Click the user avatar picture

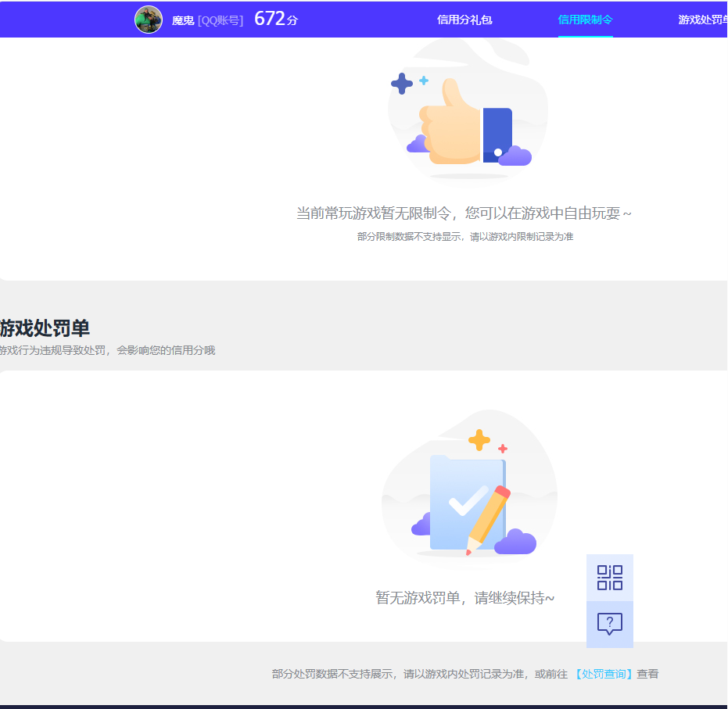pos(148,20)
